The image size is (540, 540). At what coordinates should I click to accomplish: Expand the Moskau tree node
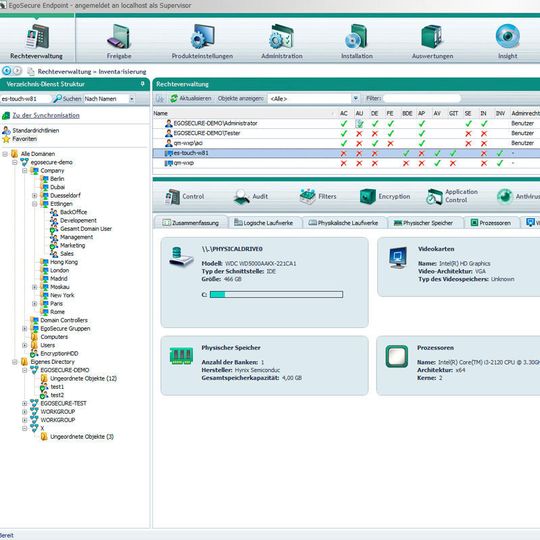(34, 287)
